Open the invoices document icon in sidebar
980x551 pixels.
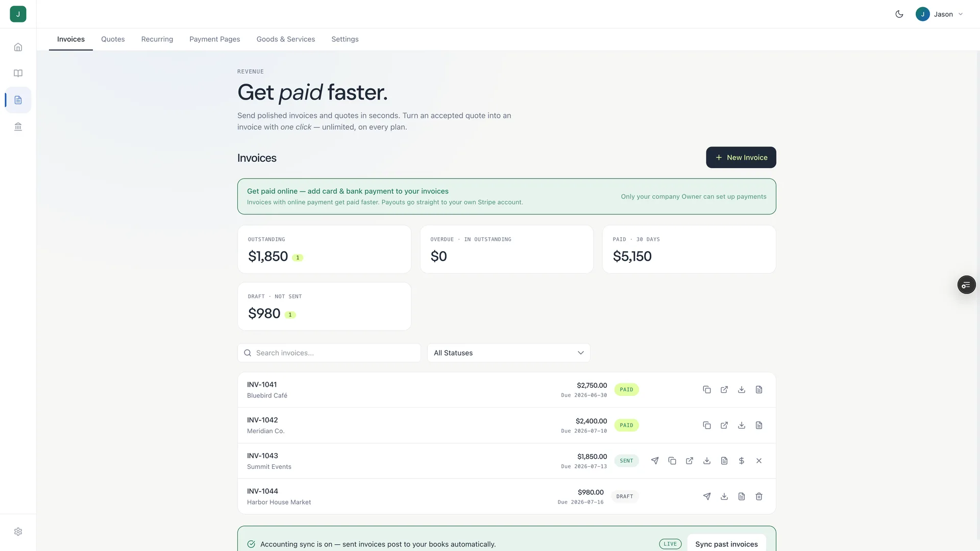[18, 100]
